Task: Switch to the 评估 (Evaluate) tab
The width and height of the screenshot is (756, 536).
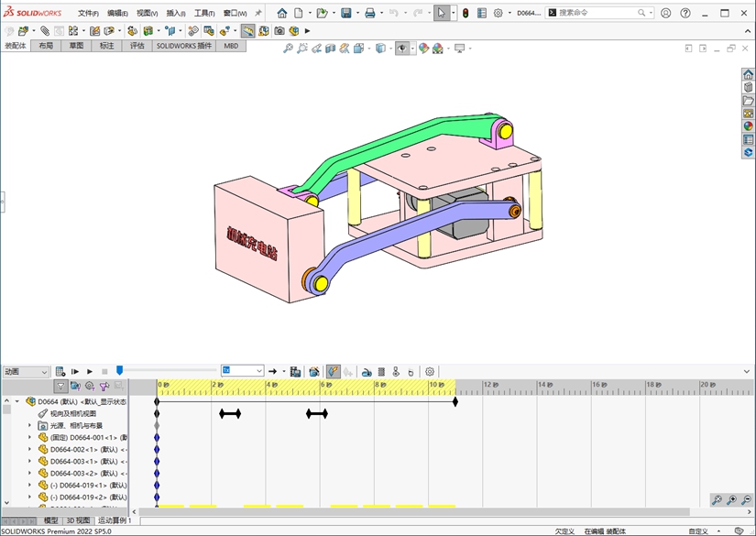Action: point(137,45)
